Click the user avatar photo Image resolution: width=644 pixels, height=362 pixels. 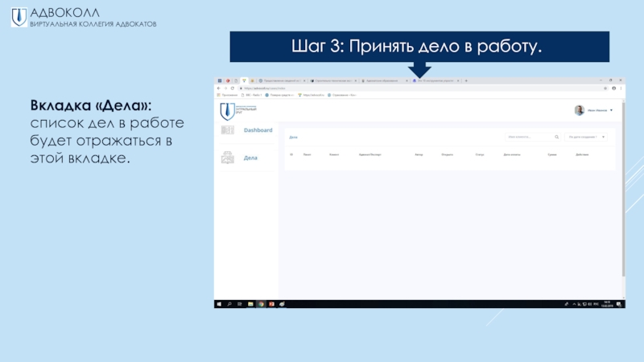click(579, 110)
